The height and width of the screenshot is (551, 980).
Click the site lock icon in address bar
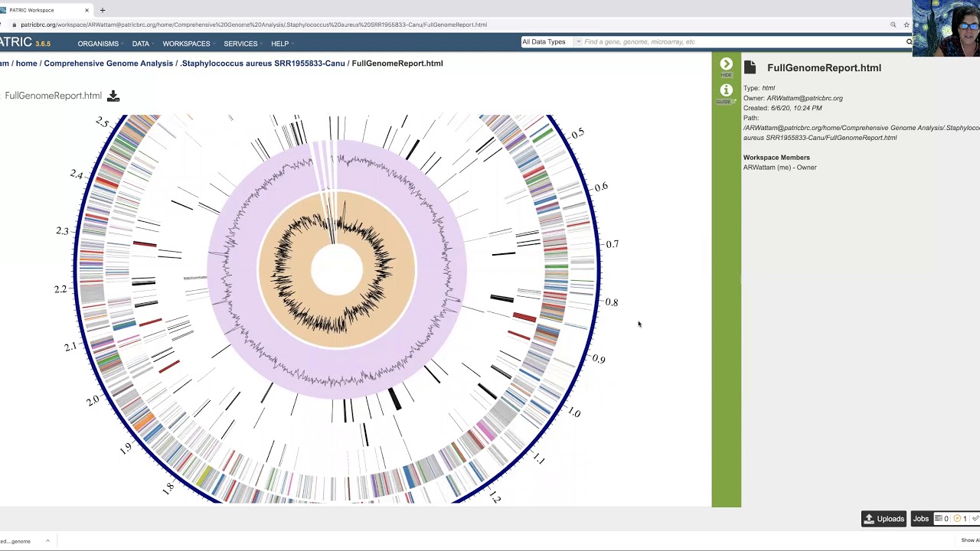coord(14,24)
